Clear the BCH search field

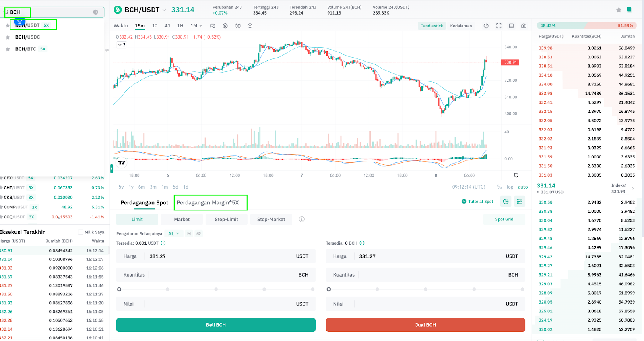click(95, 12)
